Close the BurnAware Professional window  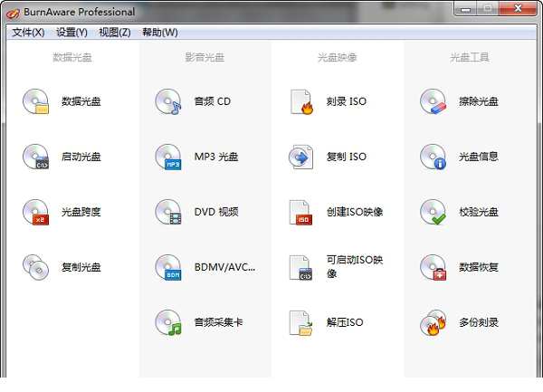click(x=518, y=9)
